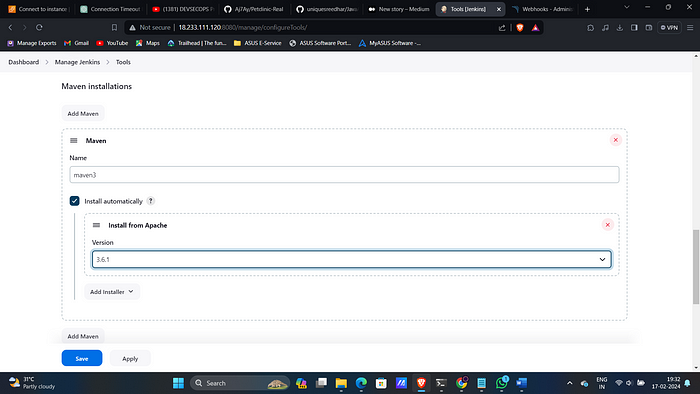
Task: Open the Maven Version 3.6.1 dropdown
Action: [352, 259]
